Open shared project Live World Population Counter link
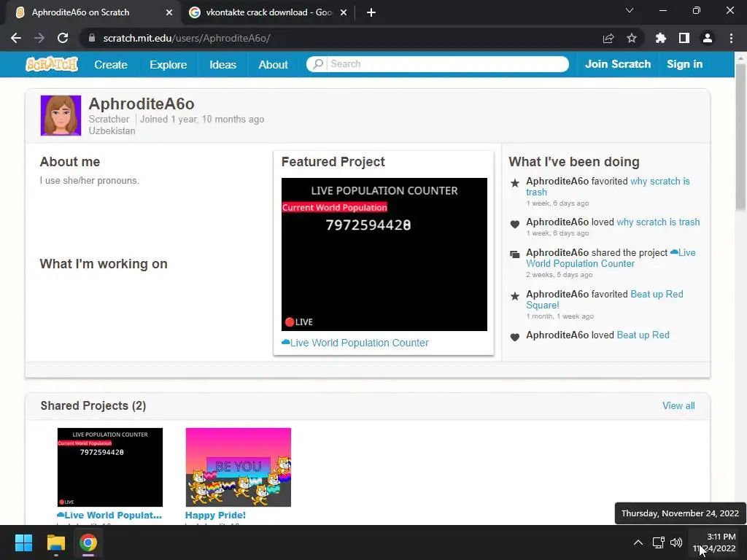This screenshot has height=560, width=747. click(x=611, y=258)
